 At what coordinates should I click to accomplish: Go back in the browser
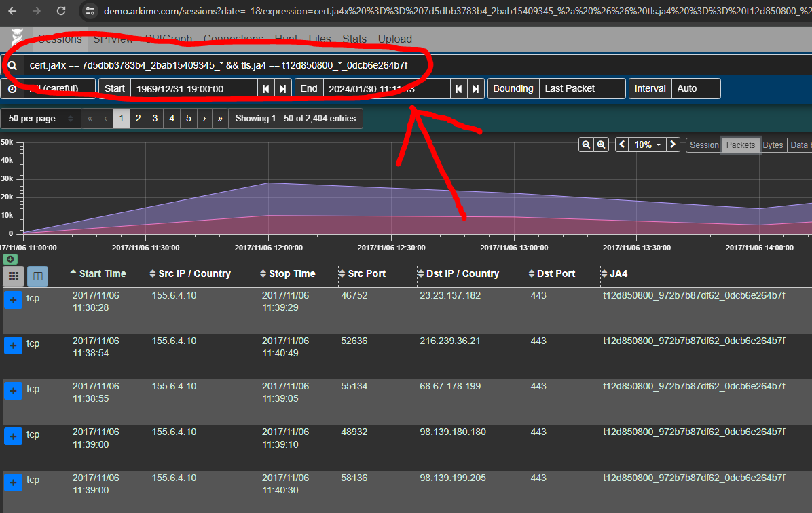click(x=13, y=11)
